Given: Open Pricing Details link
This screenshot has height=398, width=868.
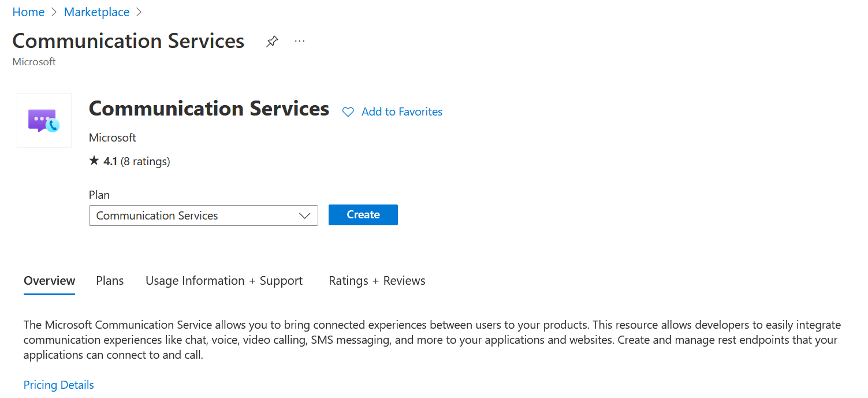Looking at the screenshot, I should point(58,384).
